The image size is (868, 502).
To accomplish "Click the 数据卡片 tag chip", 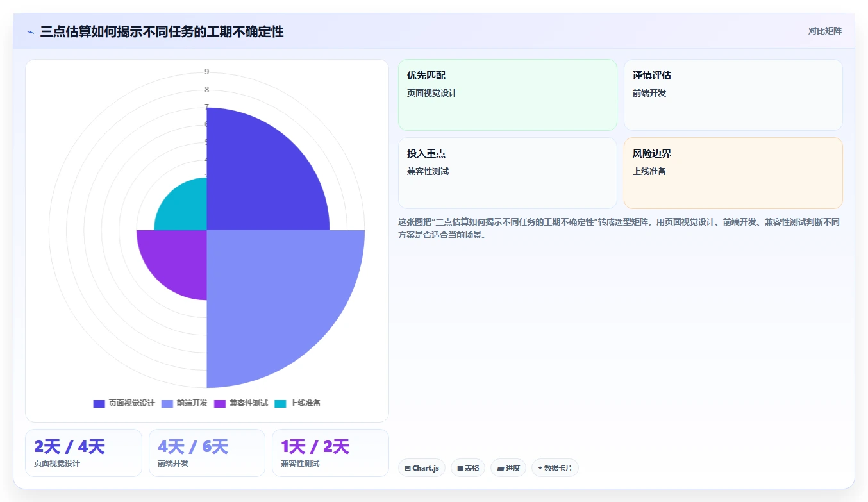I will point(555,468).
